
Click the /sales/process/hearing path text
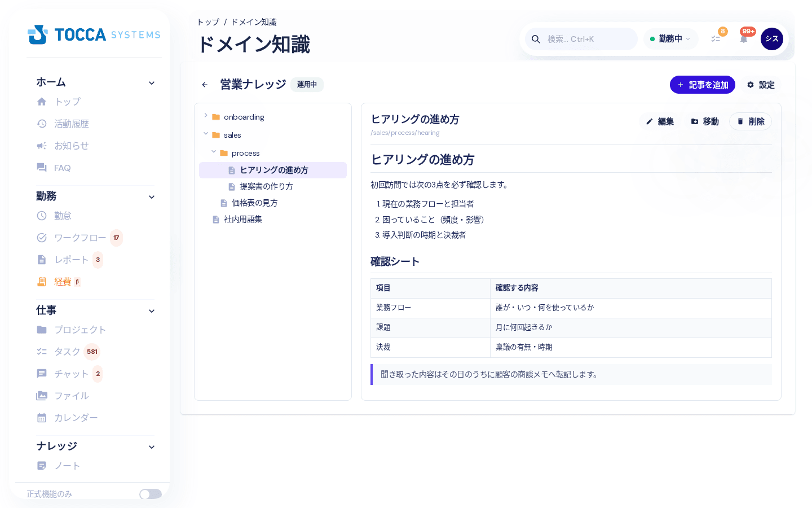point(405,133)
